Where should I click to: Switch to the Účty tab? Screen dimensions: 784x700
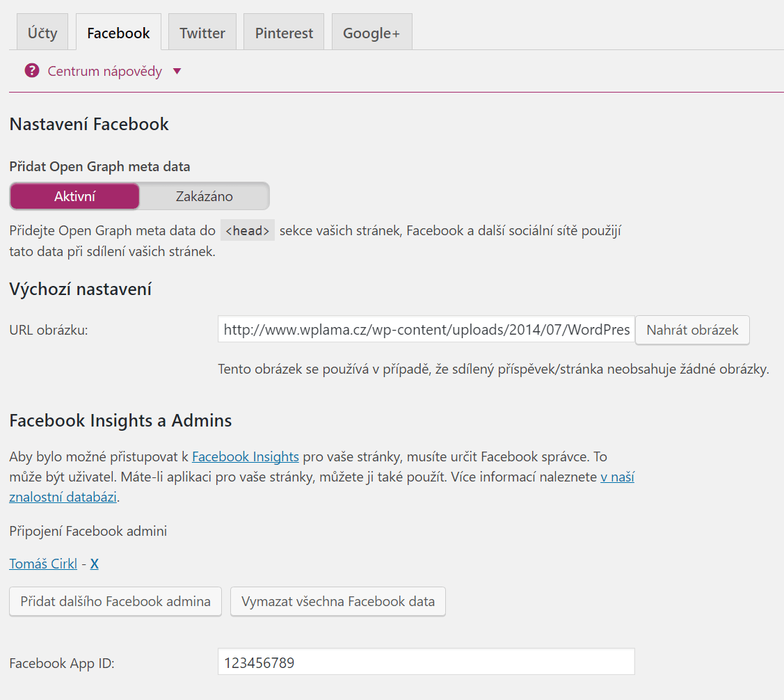(x=42, y=32)
